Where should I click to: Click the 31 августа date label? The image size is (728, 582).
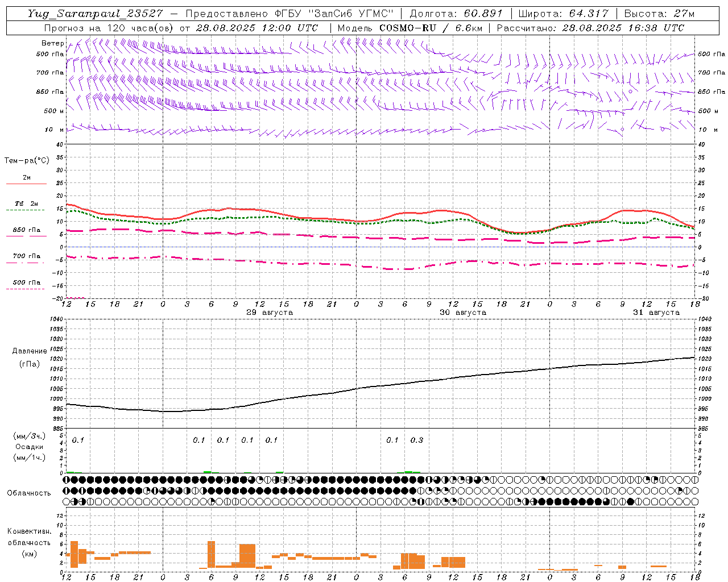656,313
